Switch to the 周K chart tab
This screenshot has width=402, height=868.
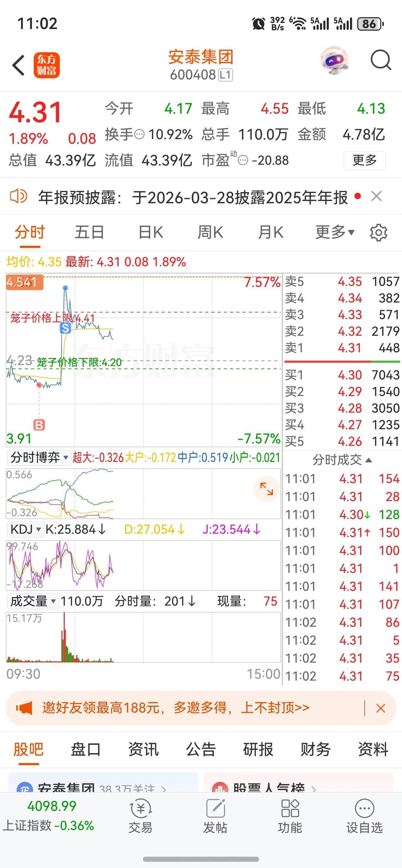pos(210,232)
